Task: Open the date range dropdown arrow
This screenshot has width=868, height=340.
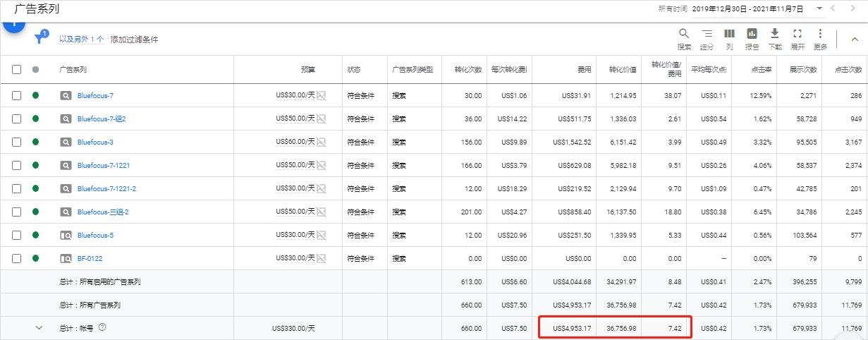Action: pos(819,8)
